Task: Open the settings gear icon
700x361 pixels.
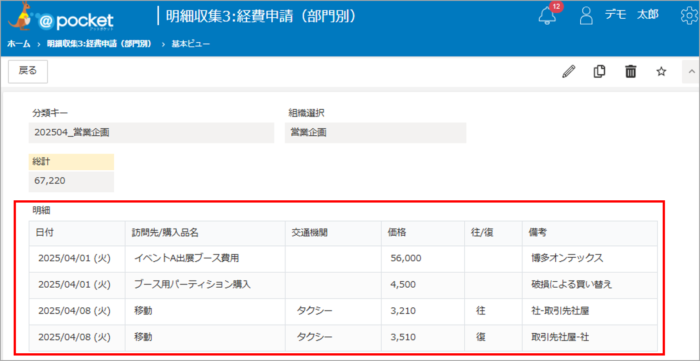Action: tap(690, 16)
